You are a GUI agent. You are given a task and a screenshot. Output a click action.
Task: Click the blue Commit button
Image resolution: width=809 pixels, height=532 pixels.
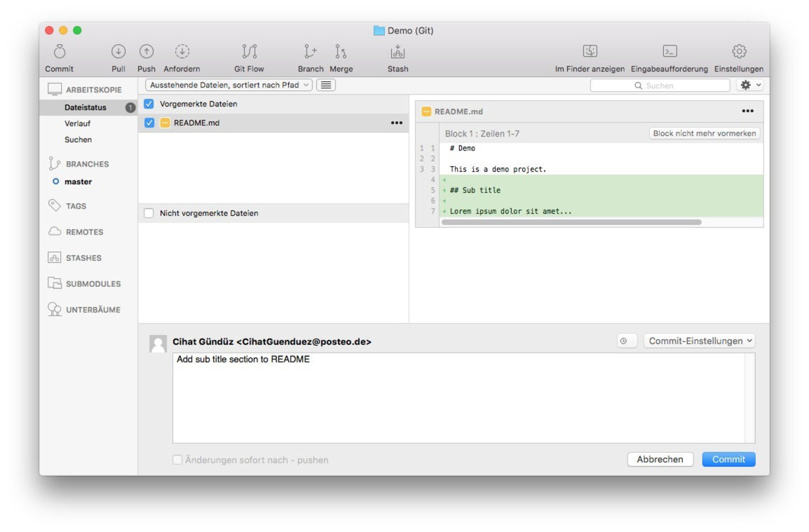click(728, 459)
